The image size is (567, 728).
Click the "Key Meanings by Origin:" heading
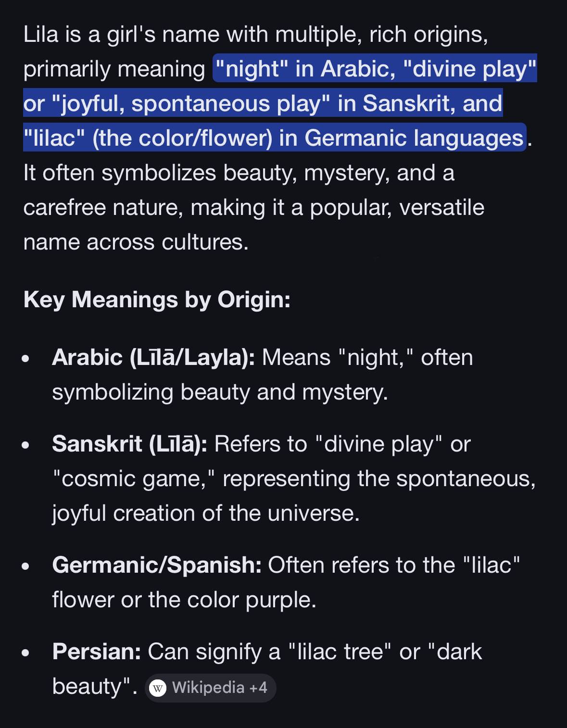tap(157, 300)
